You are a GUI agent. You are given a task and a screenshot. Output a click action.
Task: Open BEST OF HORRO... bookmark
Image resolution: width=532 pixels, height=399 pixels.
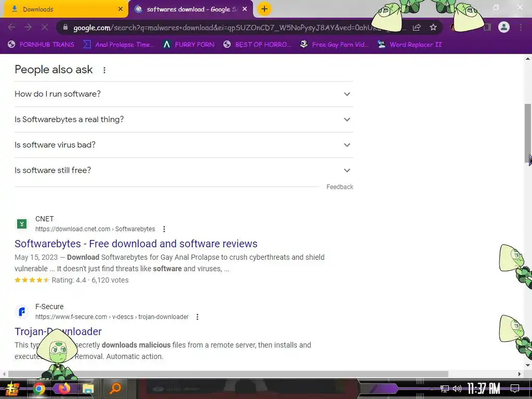click(257, 45)
